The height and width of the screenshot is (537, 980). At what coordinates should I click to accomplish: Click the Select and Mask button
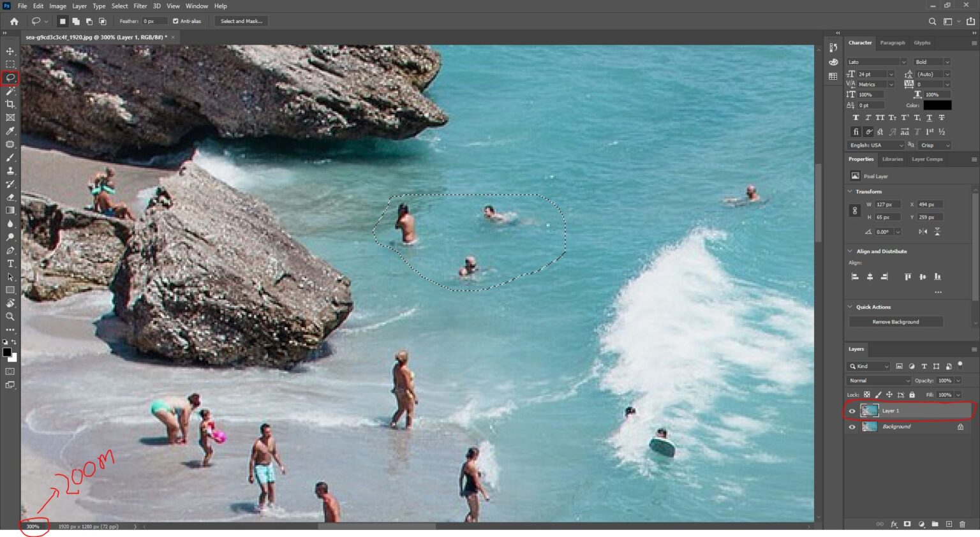point(241,21)
